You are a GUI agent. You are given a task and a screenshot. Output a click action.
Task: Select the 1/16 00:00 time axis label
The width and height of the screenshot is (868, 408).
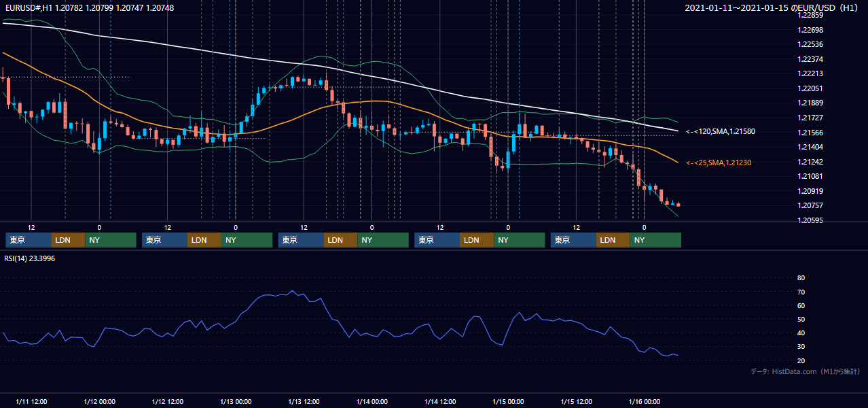point(644,401)
